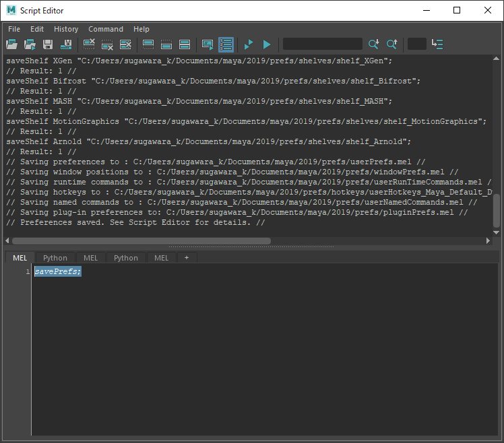Screen dimensions: 504x443
Task: Click the Clear Input icon
Action: click(x=107, y=44)
